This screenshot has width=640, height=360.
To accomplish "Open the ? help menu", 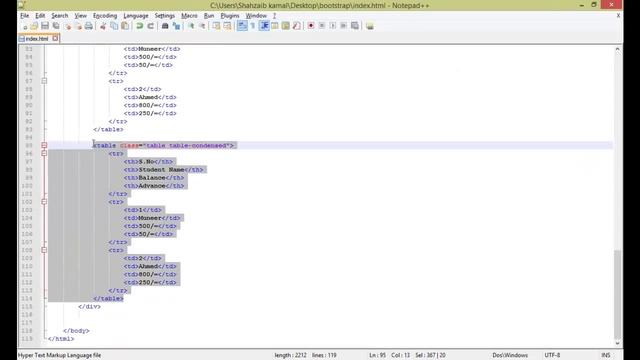I will (x=274, y=16).
